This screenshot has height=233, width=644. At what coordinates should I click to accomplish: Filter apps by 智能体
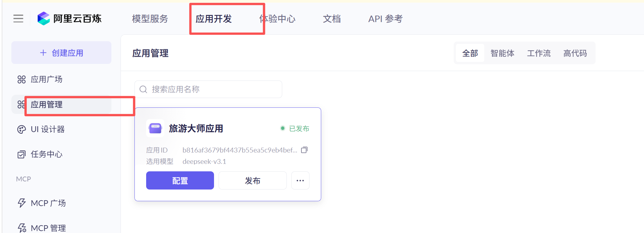pos(502,53)
